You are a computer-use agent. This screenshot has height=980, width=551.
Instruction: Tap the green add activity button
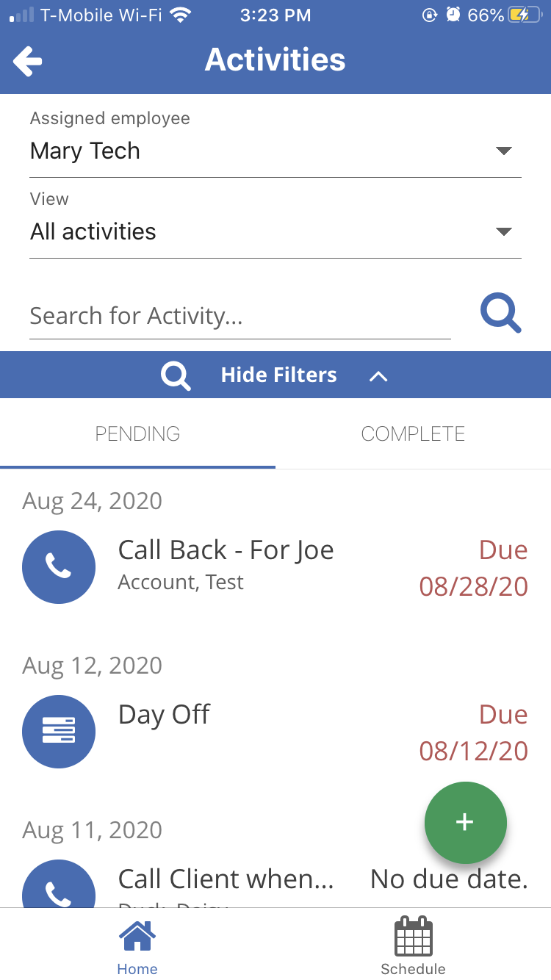(x=465, y=822)
